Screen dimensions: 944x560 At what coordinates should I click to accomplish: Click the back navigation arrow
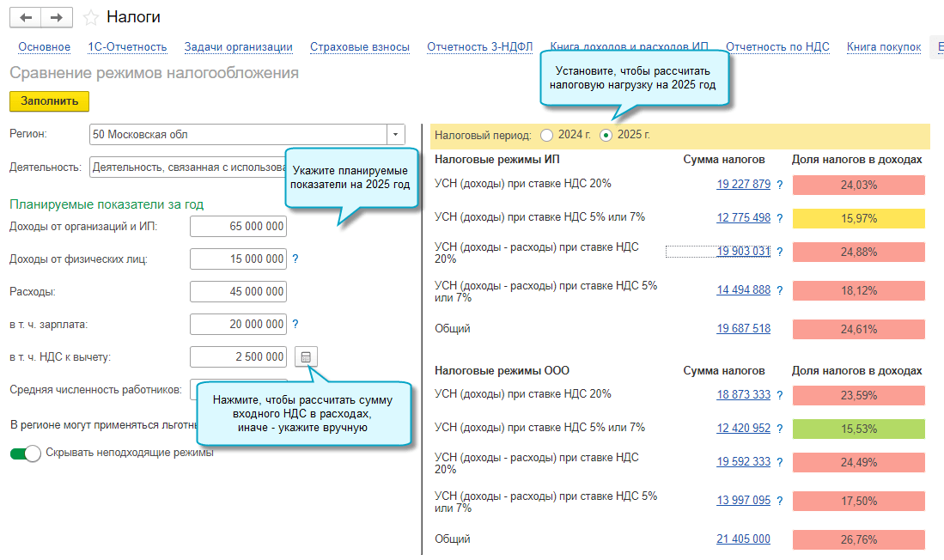point(26,17)
